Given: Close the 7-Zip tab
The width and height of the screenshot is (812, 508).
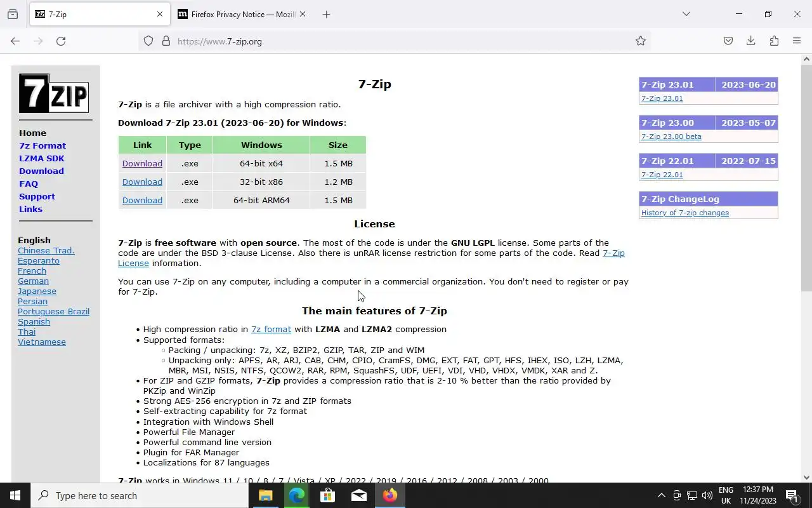Looking at the screenshot, I should [160, 14].
